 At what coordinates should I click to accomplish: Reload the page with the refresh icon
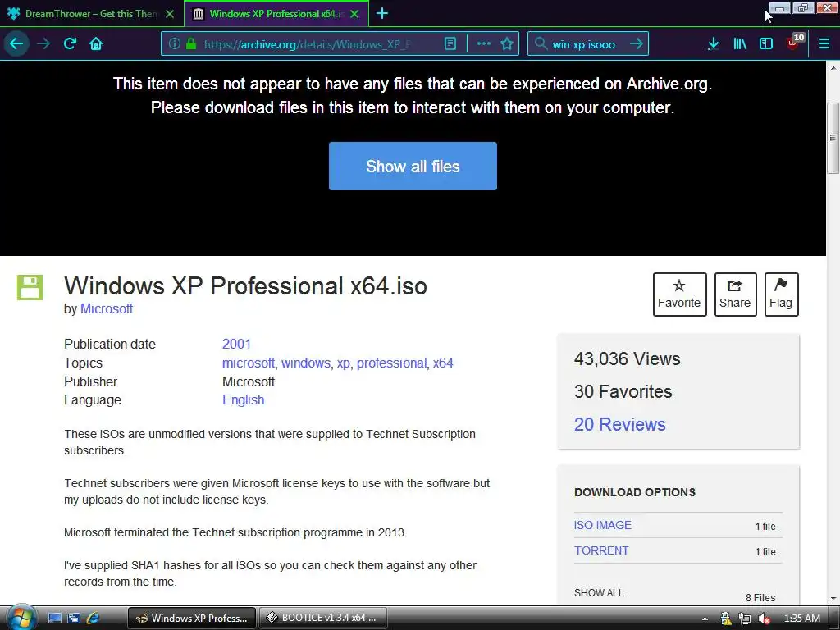[70, 43]
